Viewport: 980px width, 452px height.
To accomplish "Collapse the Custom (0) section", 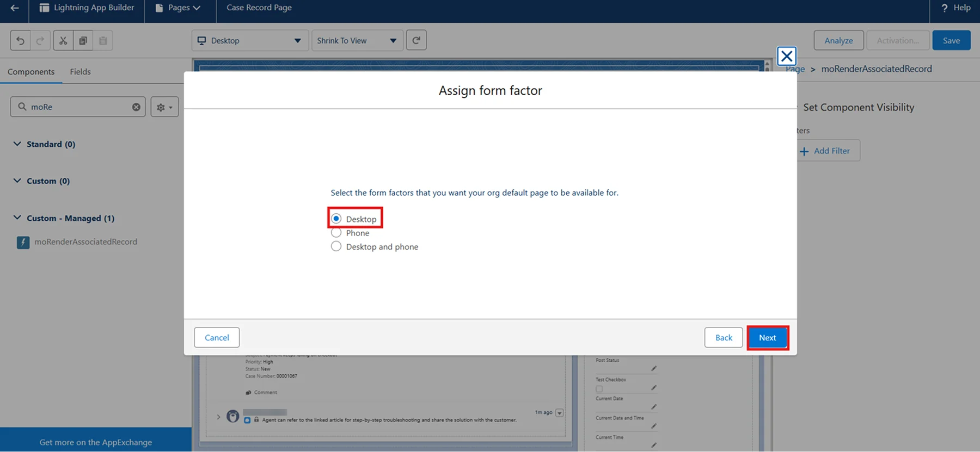I will 17,181.
